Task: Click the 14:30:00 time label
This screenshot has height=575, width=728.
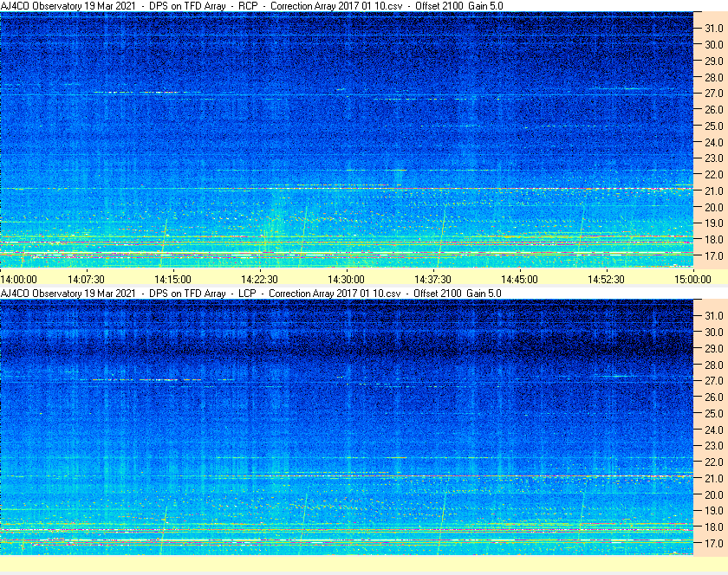Action: [x=347, y=279]
